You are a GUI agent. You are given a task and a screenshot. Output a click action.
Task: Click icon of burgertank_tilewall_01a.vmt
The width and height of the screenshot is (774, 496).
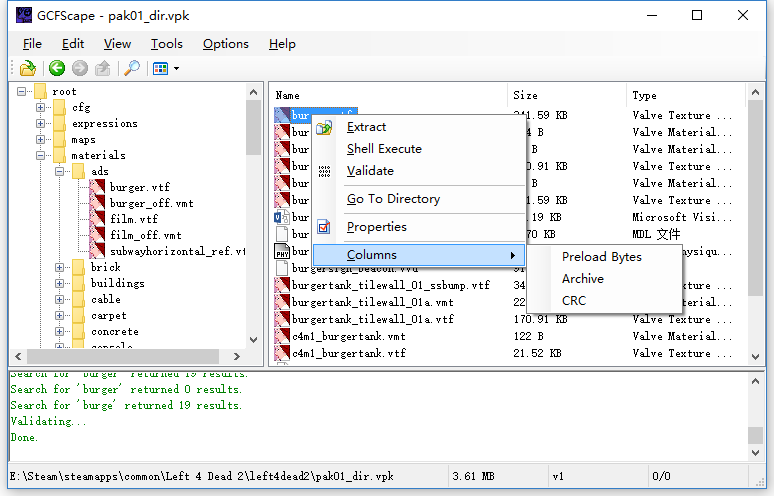[x=282, y=302]
